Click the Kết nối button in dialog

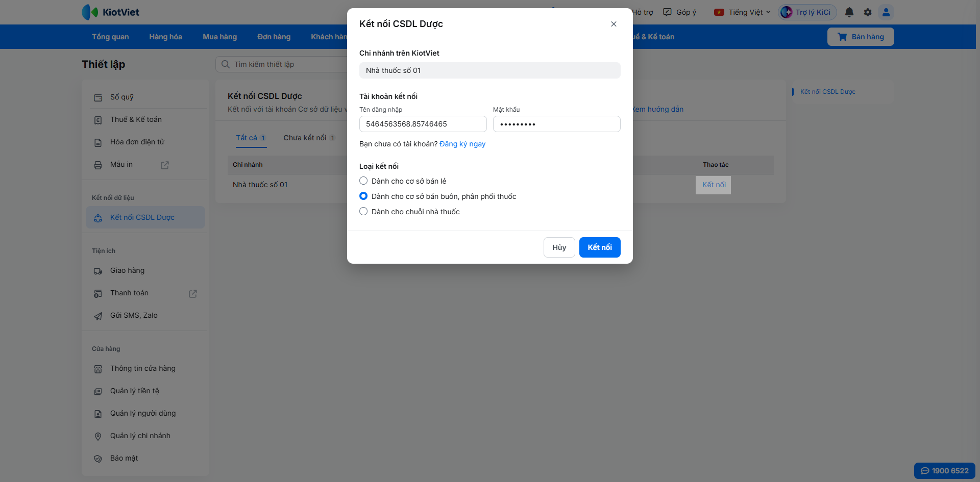coord(600,247)
